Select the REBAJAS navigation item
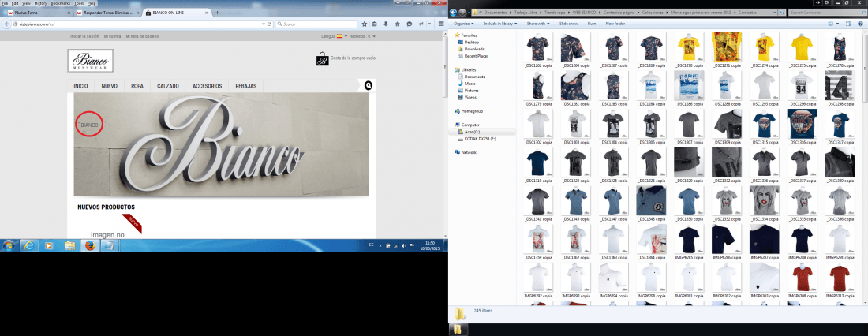Screen dimensions: 868x336 [245, 86]
